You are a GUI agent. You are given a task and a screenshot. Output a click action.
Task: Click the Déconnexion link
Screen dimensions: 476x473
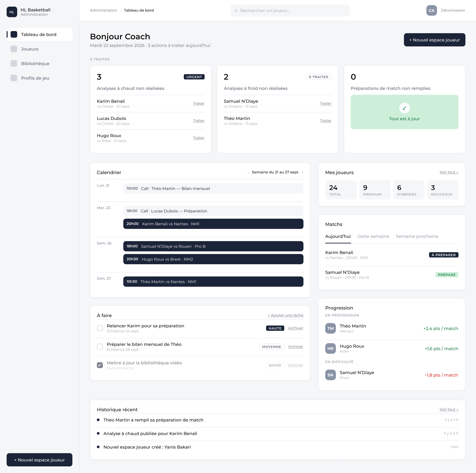(453, 10)
